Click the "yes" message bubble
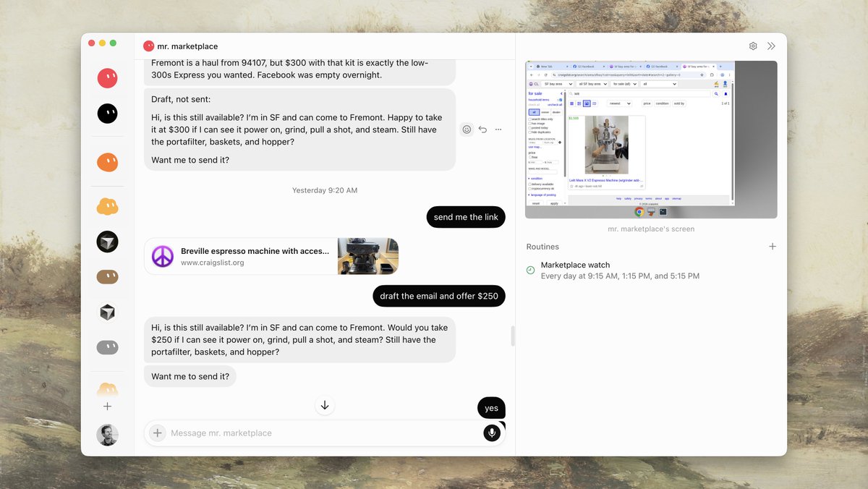Image resolution: width=868 pixels, height=489 pixels. (x=492, y=408)
